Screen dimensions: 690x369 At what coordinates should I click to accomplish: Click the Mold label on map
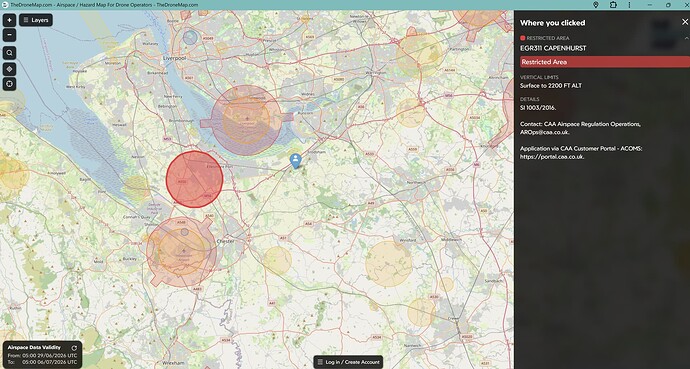(98, 261)
